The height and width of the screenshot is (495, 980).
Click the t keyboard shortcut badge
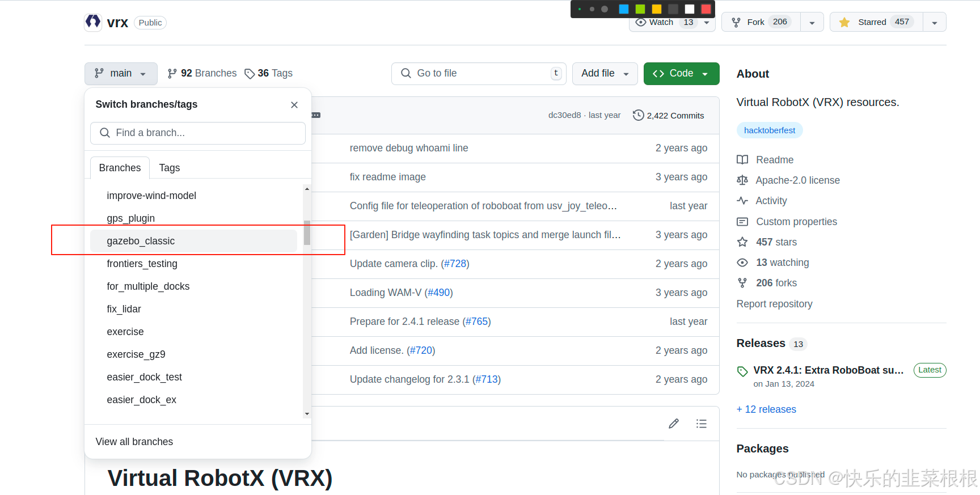[556, 73]
